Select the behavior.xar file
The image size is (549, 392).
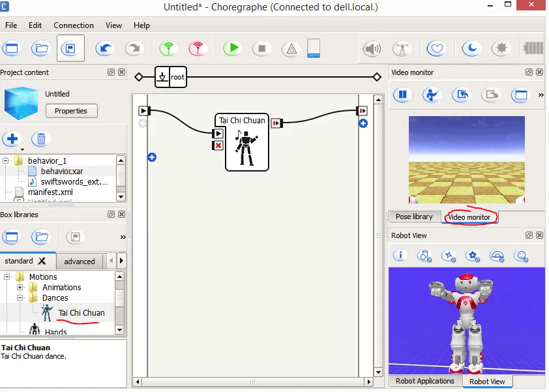tap(62, 172)
